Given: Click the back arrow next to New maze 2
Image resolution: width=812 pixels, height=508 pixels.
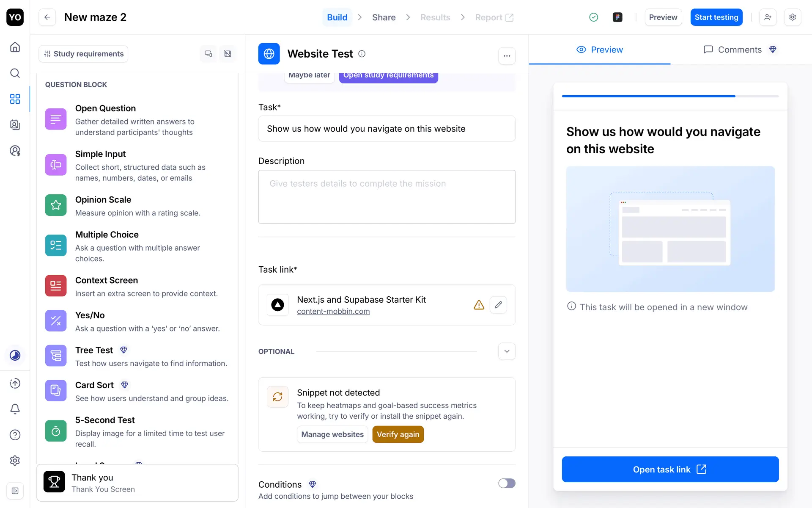Looking at the screenshot, I should pos(47,17).
